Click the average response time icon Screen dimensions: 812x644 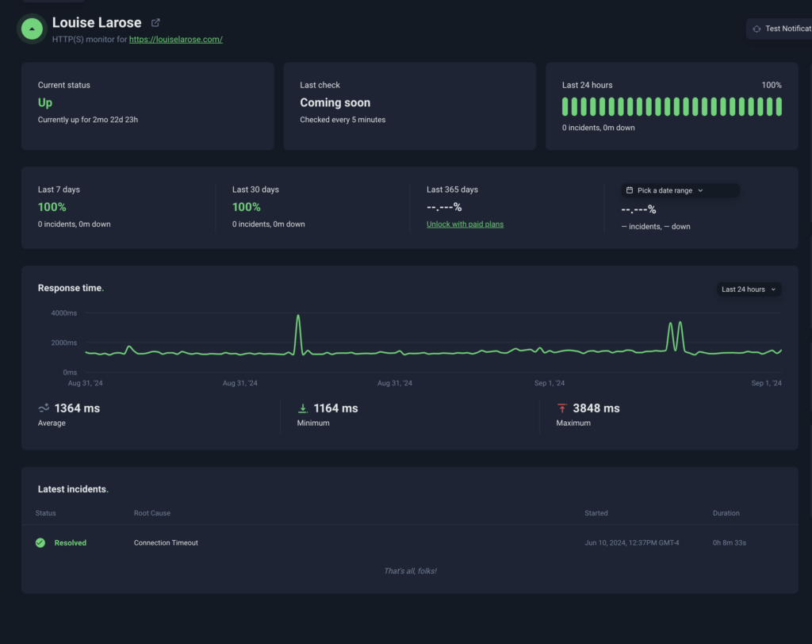point(44,408)
